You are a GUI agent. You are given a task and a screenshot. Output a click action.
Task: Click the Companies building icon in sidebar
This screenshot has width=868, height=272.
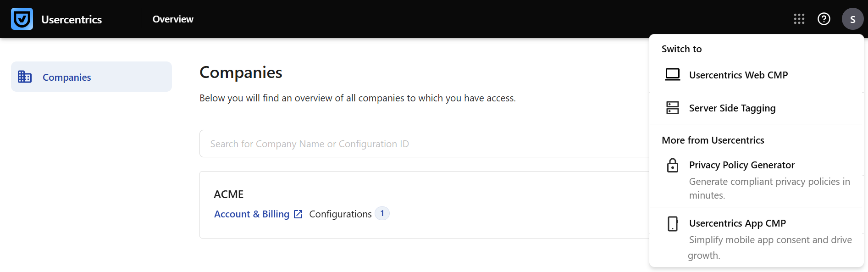[25, 77]
